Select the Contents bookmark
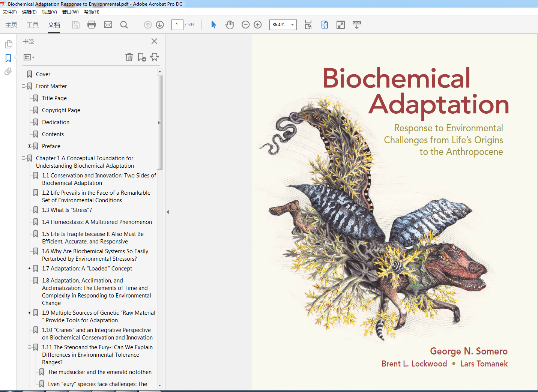Image resolution: width=538 pixels, height=392 pixels. coord(53,134)
